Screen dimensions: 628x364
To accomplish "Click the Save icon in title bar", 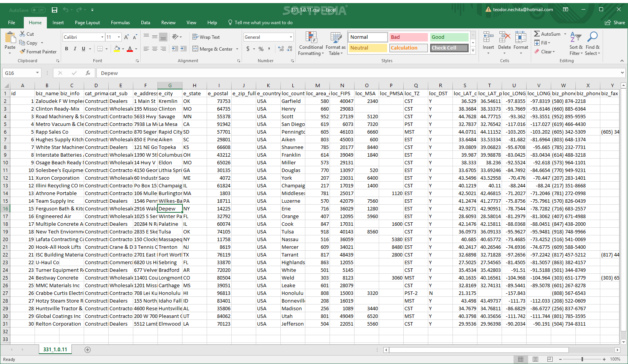I will 55,10.
